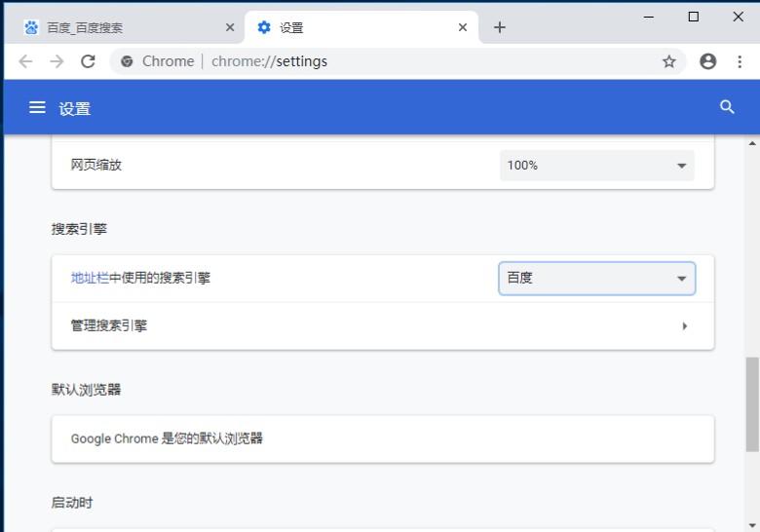This screenshot has width=760, height=532.
Task: Minimize the Chrome window
Action: coord(649,17)
